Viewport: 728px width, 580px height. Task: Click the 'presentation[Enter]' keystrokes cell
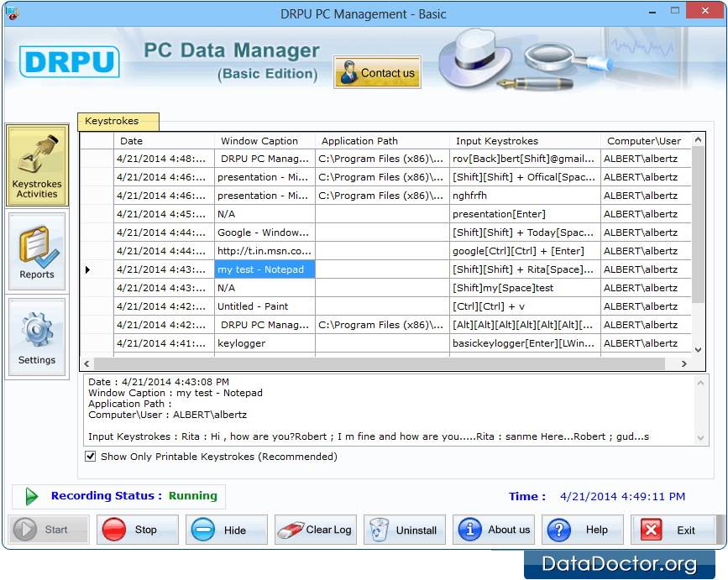tap(525, 214)
